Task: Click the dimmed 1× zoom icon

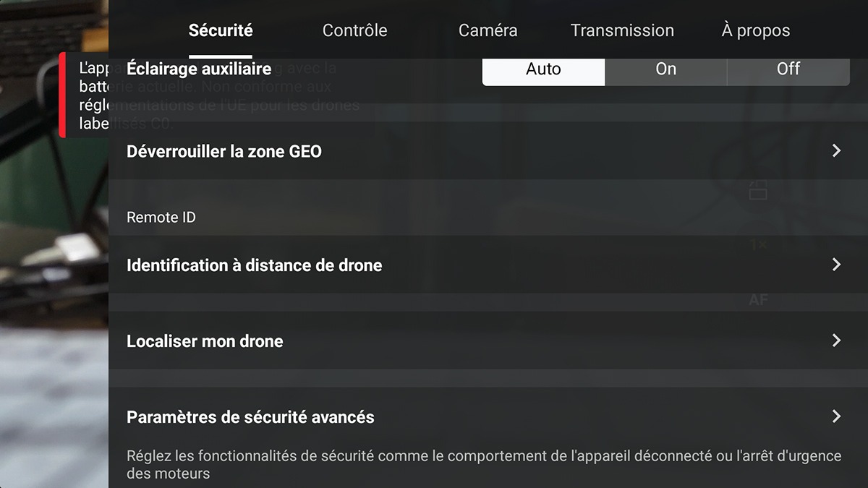Action: [758, 245]
